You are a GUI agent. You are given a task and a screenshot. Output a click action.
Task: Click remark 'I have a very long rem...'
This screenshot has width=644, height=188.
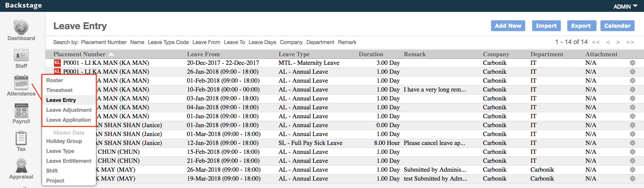(435, 90)
